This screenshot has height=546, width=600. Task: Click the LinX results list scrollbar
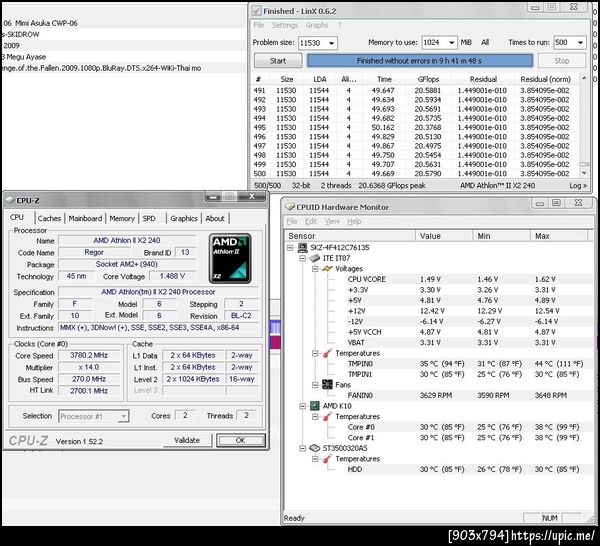click(584, 125)
